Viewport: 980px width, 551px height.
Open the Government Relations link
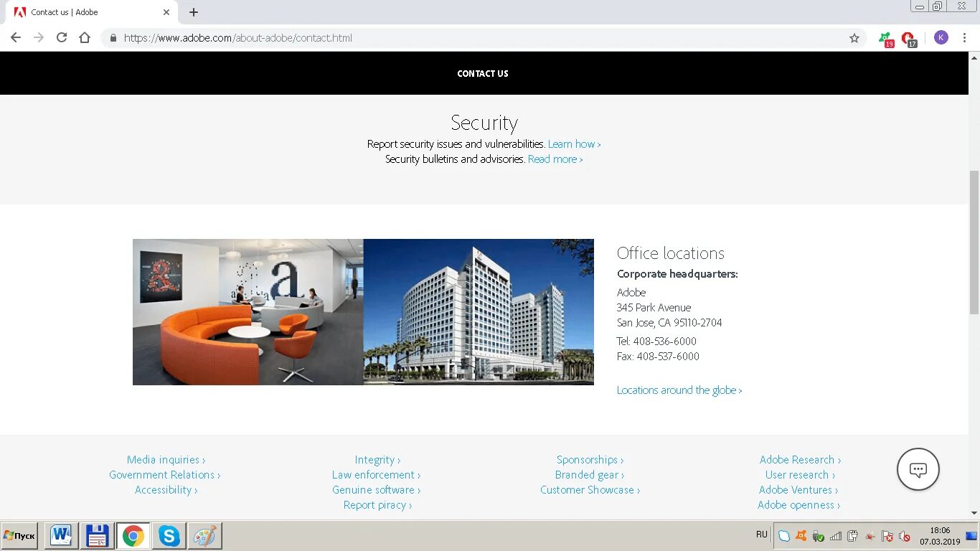(x=164, y=475)
